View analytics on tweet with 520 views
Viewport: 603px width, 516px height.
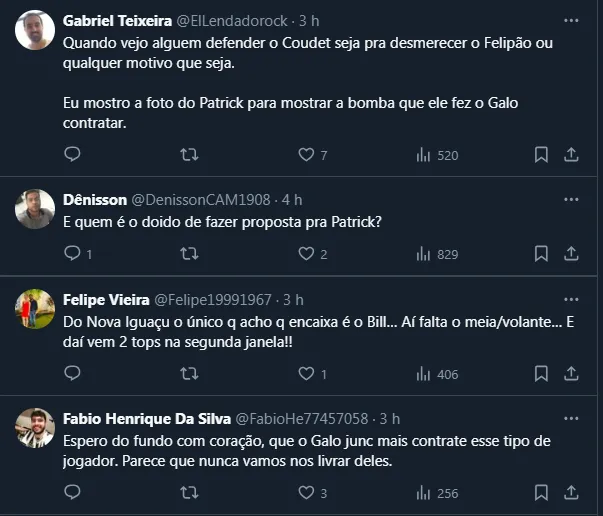(423, 154)
